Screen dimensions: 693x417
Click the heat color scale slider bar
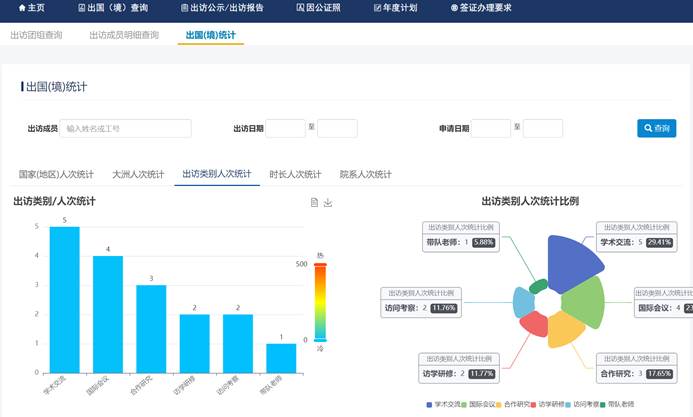pyautogui.click(x=320, y=302)
